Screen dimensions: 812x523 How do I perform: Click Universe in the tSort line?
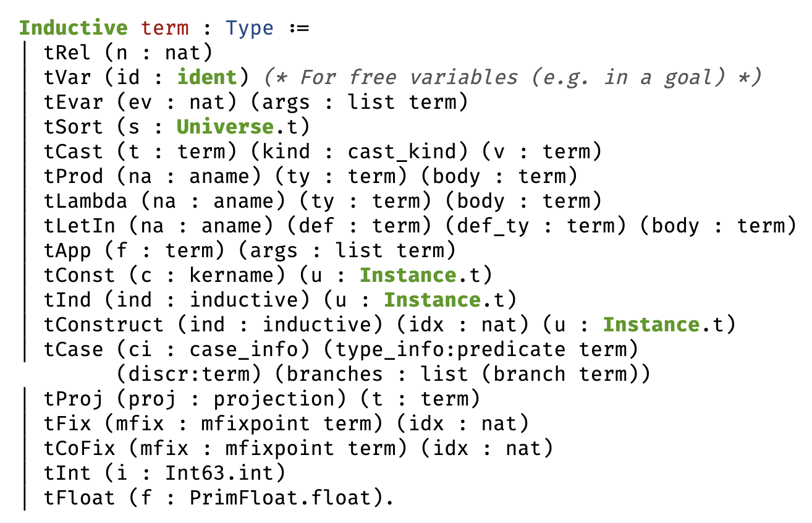click(226, 127)
